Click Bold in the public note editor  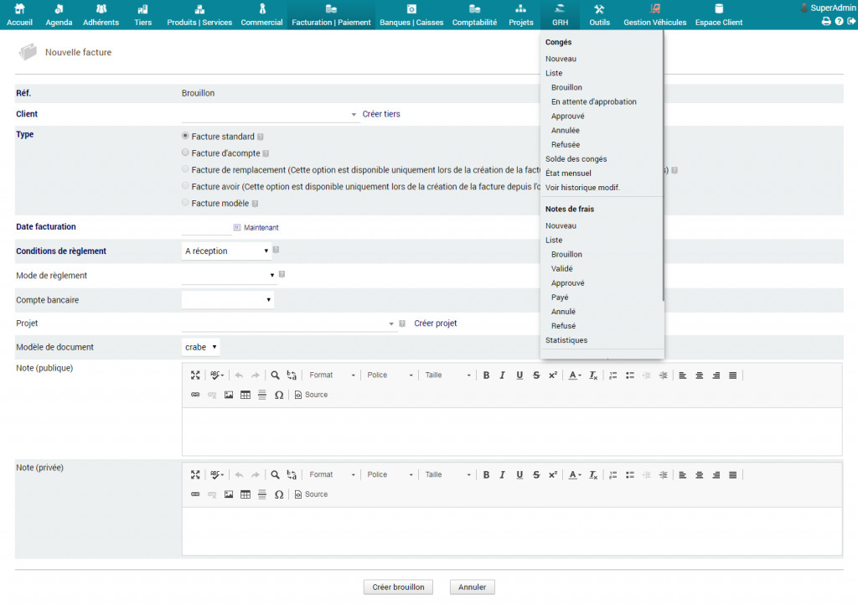pos(486,375)
